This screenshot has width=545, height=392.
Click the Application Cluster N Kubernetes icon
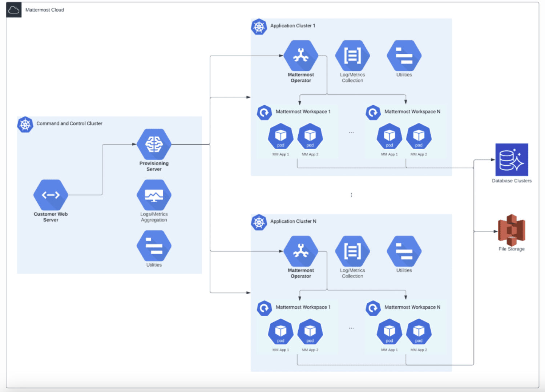[259, 222]
